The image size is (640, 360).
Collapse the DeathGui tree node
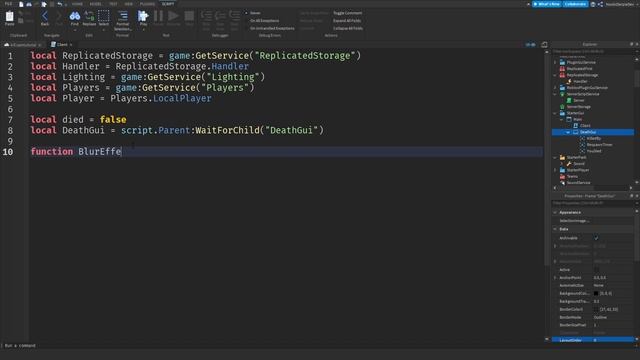[x=568, y=132]
